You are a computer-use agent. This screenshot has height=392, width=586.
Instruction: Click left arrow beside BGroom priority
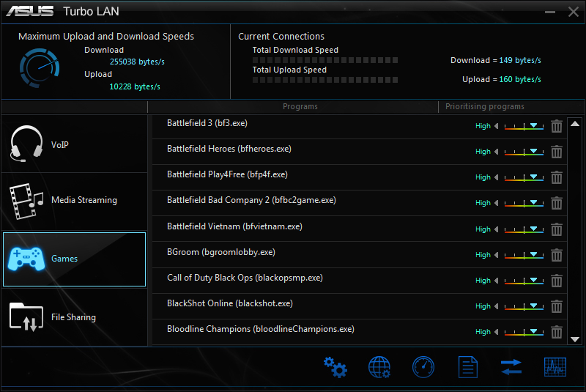coord(497,255)
